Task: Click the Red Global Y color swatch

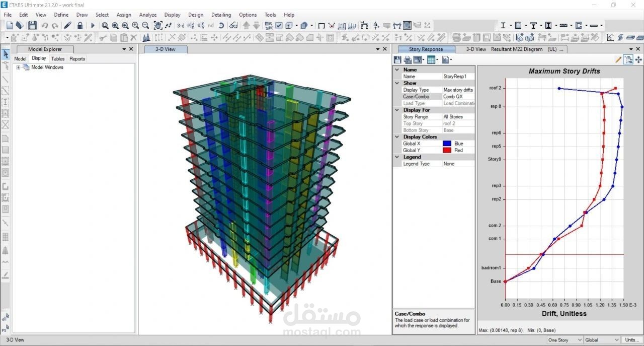Action: click(447, 150)
